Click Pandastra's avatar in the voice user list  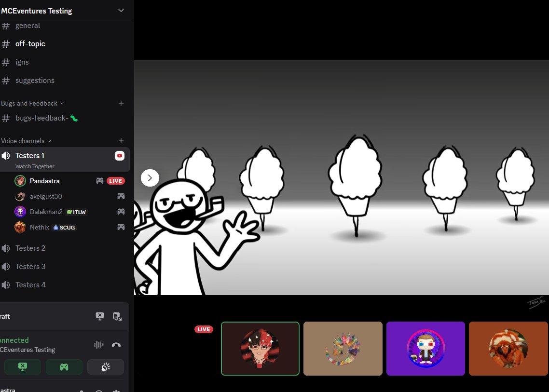[x=20, y=181]
